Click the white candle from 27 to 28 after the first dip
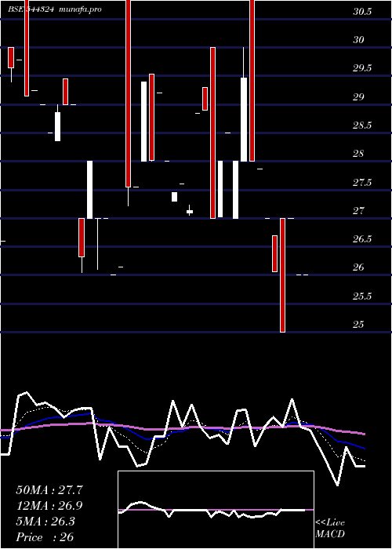This screenshot has height=549, width=392. (x=90, y=190)
